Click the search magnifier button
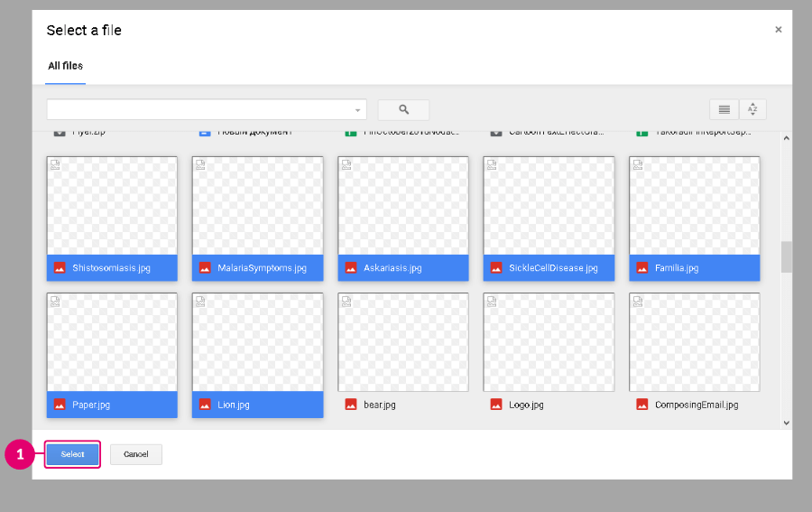Image resolution: width=812 pixels, height=512 pixels. (x=403, y=109)
